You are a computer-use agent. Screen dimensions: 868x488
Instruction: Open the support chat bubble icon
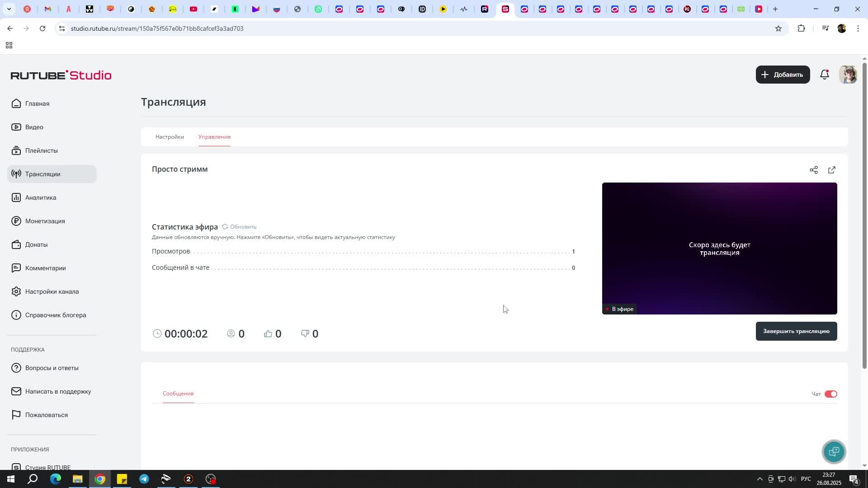tap(834, 451)
